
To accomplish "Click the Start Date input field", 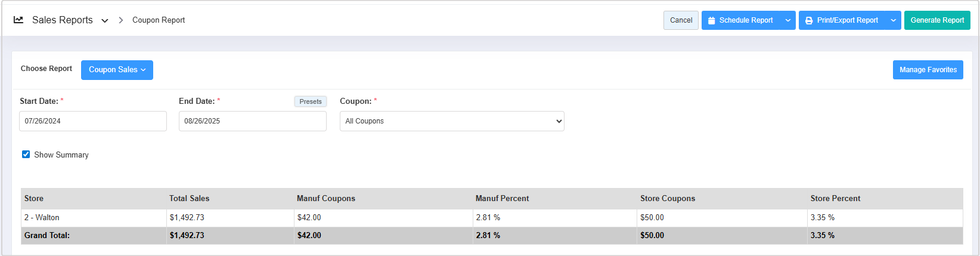I will (x=93, y=121).
